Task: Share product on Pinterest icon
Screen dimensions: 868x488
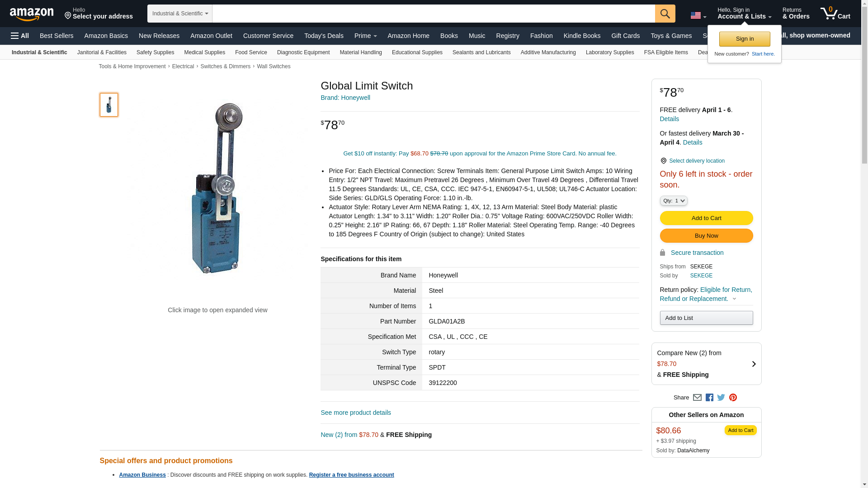Action: click(x=733, y=398)
